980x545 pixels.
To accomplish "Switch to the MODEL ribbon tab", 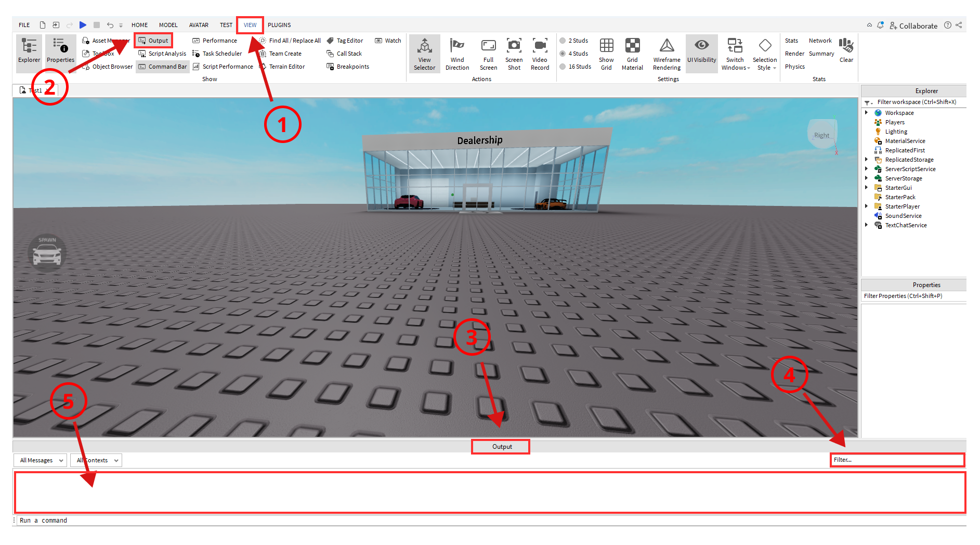I will pos(168,25).
